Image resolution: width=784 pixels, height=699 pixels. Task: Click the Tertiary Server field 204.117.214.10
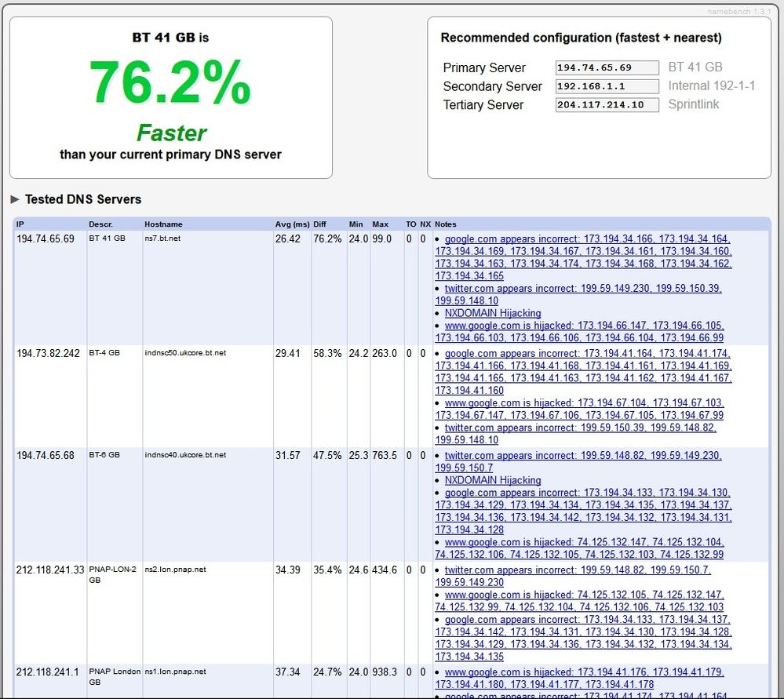point(607,105)
